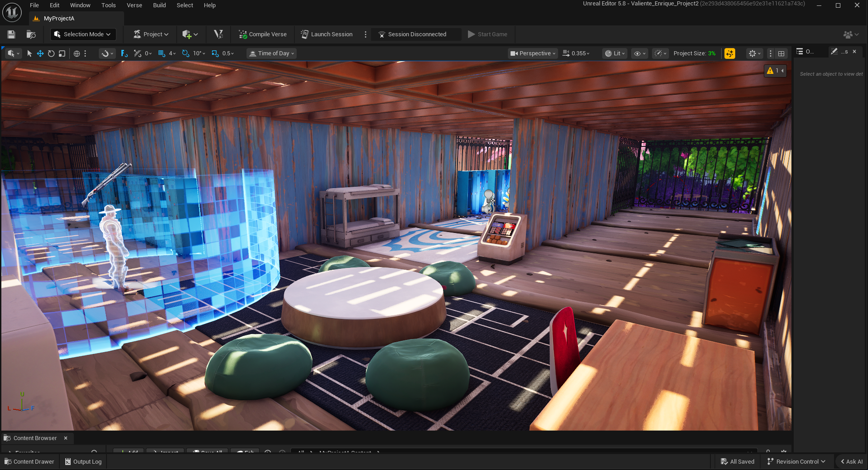Screen dimensions: 868x470
Task: Toggle world/local coordinate space globe
Action: [77, 53]
